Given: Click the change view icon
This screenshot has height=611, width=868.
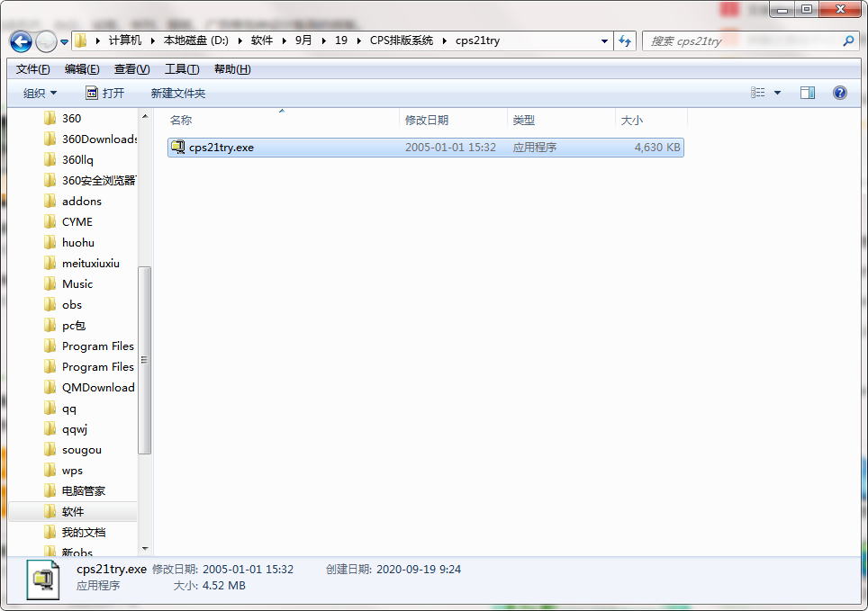Looking at the screenshot, I should click(758, 93).
